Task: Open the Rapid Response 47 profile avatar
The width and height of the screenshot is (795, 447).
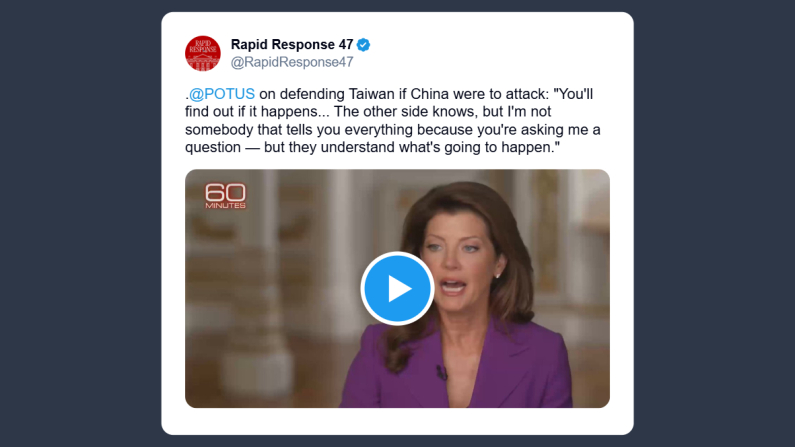Action: coord(203,53)
